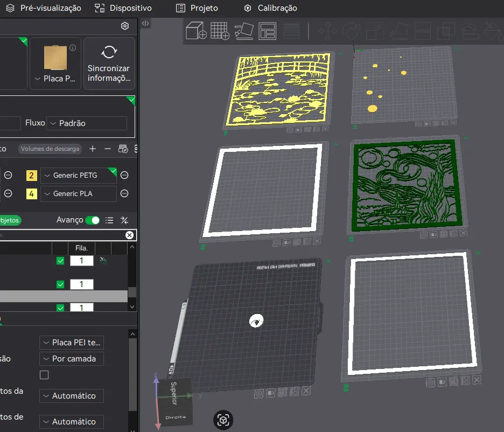Click the Move tool arrows icon
This screenshot has width=504, height=432.
click(327, 31)
